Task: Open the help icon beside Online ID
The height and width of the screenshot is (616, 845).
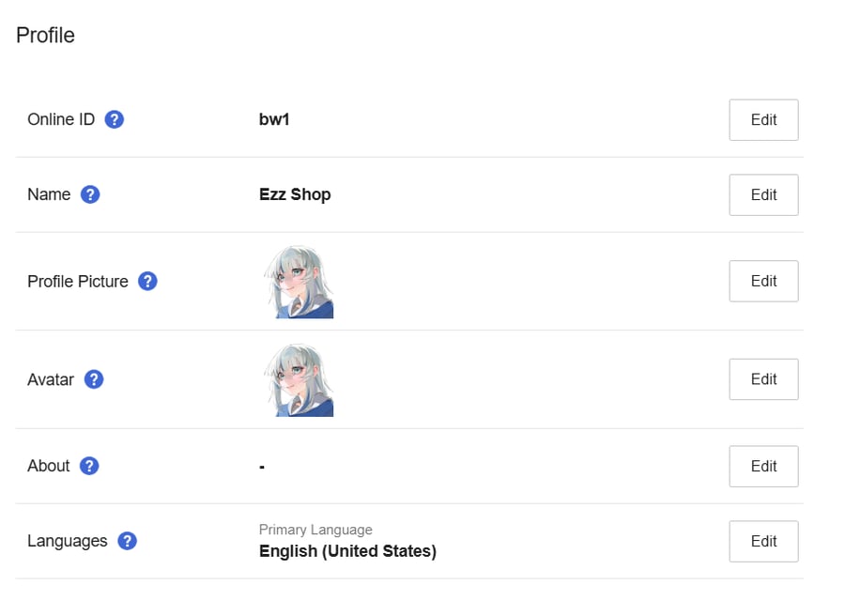Action: pyautogui.click(x=115, y=119)
